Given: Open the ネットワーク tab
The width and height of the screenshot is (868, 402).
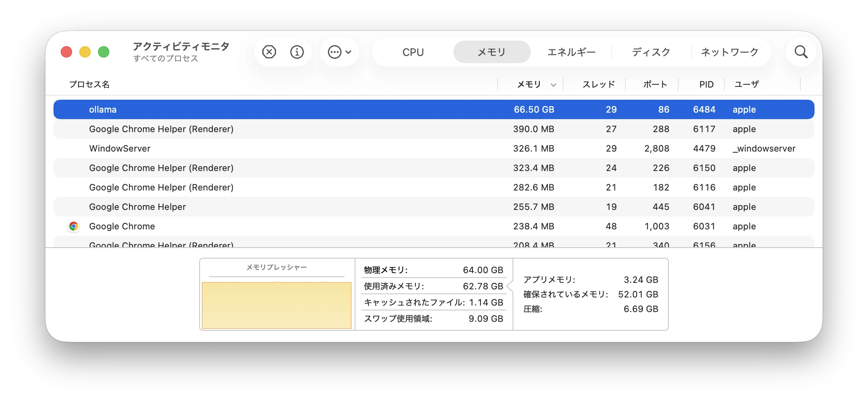Looking at the screenshot, I should [730, 52].
